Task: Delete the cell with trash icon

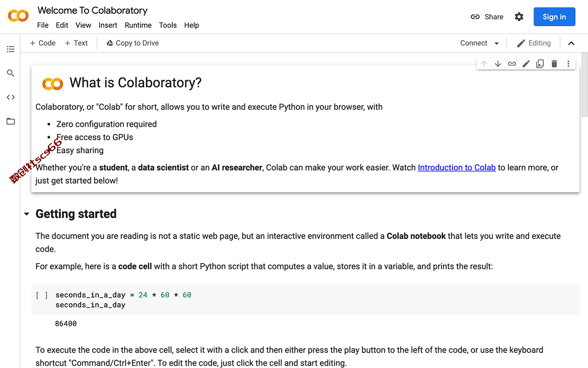Action: [554, 64]
